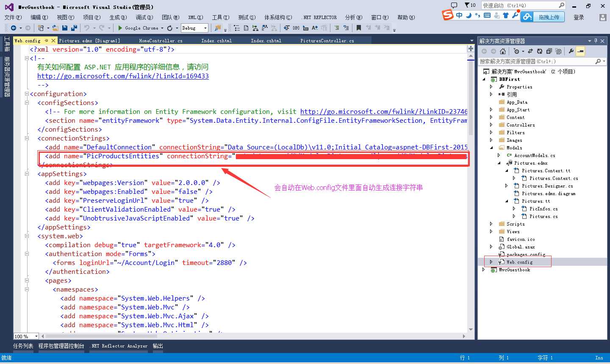
Task: Follow the fwlink LinkId=169433 hyperlink
Action: pyautogui.click(x=123, y=76)
